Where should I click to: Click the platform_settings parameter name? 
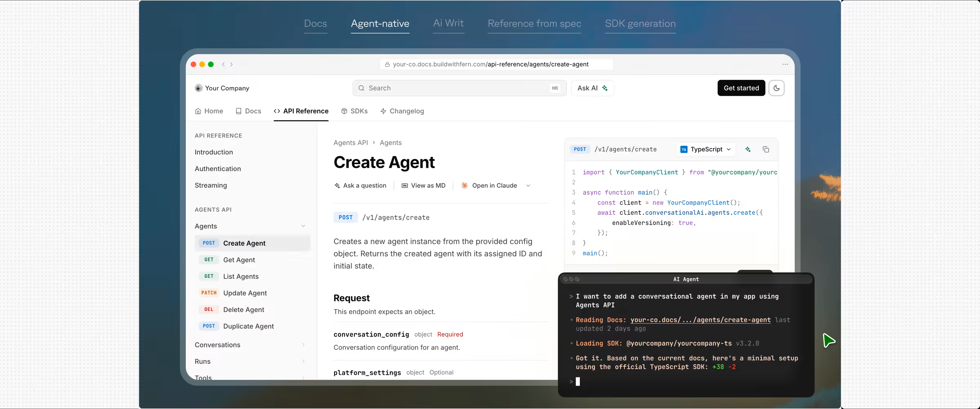[367, 373]
